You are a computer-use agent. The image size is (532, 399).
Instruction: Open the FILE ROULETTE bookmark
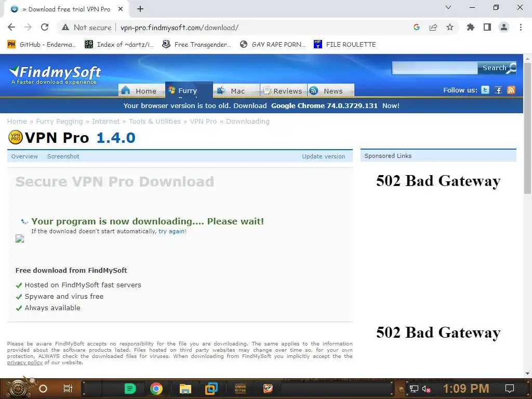(345, 45)
